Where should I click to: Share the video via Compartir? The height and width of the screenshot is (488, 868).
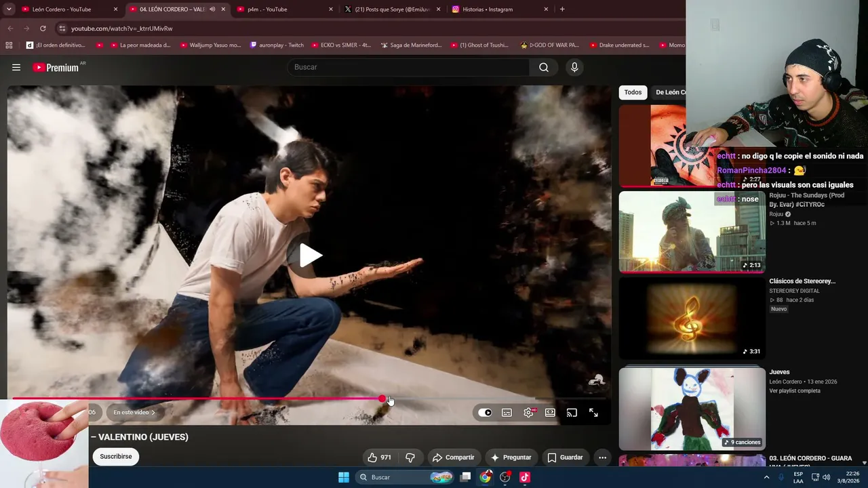[453, 457]
